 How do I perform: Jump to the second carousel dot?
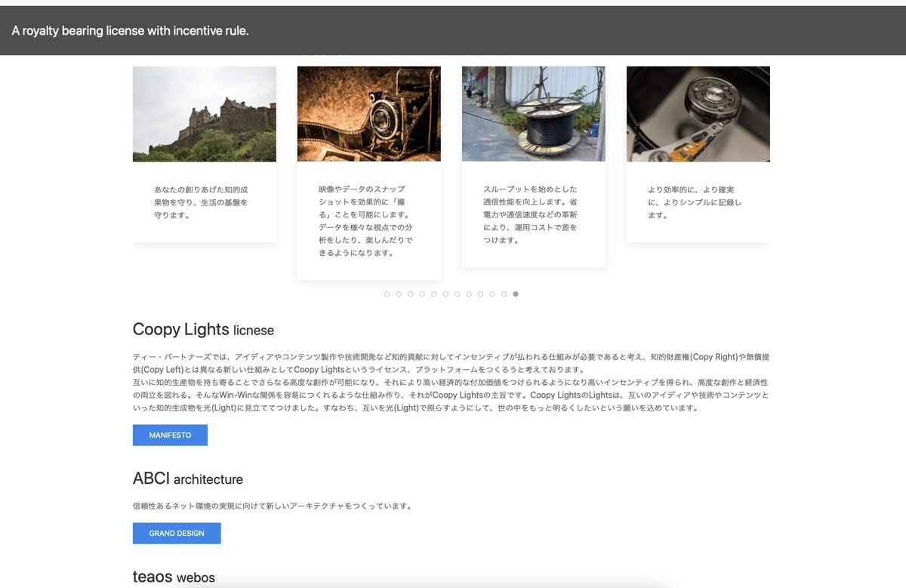click(x=399, y=294)
